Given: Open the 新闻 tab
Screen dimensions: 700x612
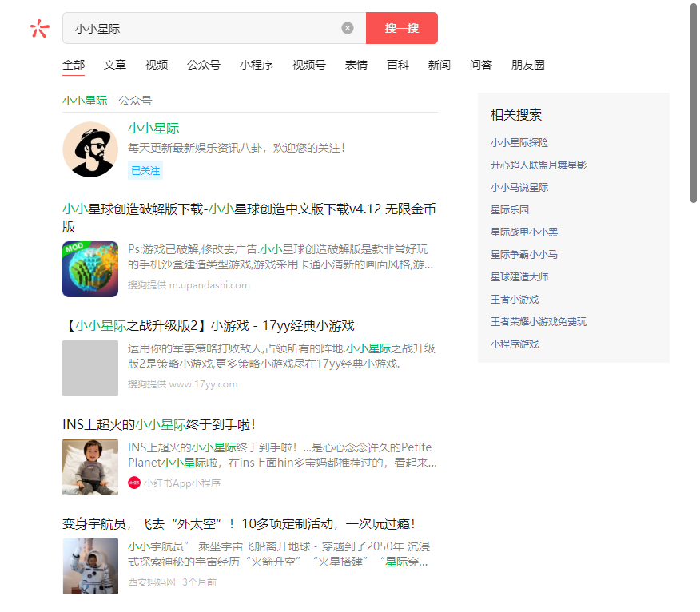Looking at the screenshot, I should coord(439,66).
